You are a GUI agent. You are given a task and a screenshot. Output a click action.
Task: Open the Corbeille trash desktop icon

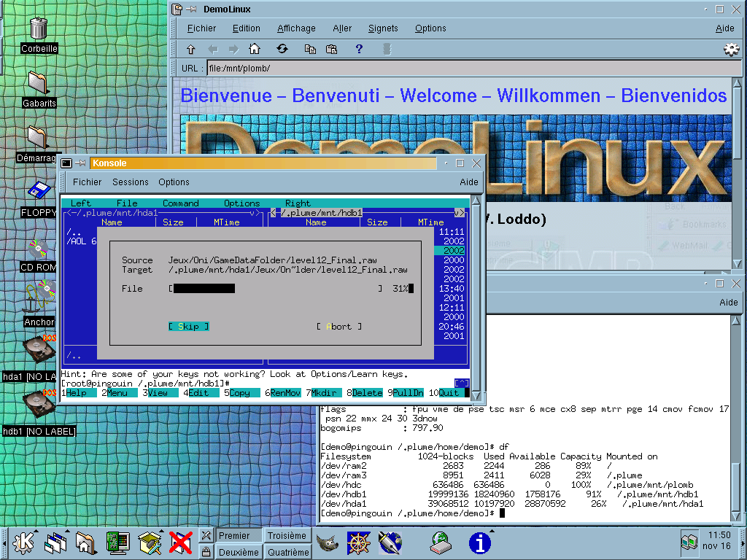pyautogui.click(x=39, y=29)
